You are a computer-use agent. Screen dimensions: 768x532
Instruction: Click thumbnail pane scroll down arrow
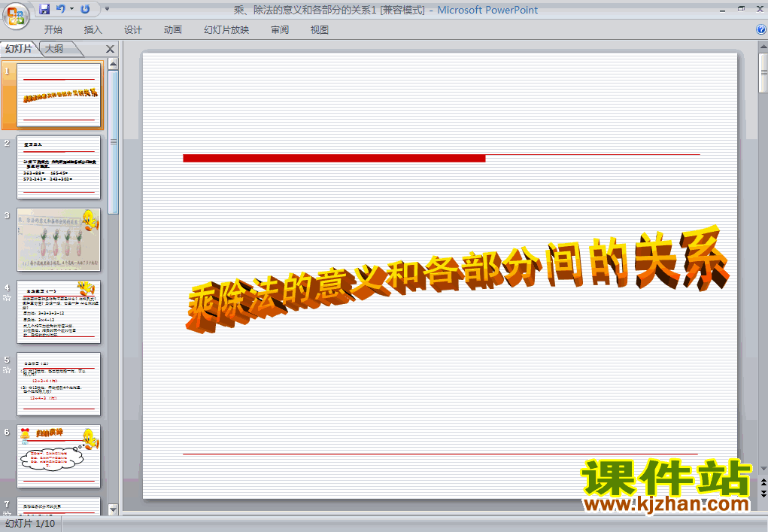coord(113,509)
